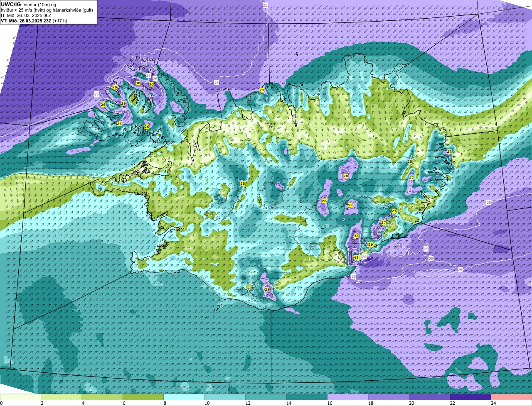Pick the 4–6 m/s green legend swatch

coord(102,397)
